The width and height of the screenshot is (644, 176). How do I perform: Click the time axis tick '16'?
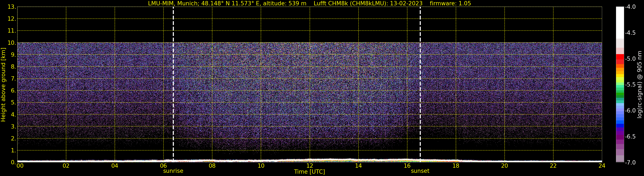click(x=407, y=166)
